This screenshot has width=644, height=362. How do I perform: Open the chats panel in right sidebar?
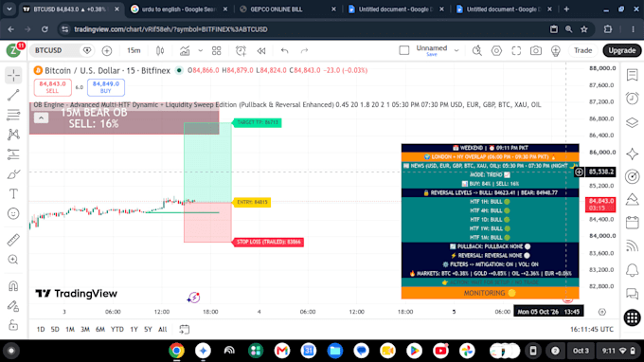pos(632,294)
